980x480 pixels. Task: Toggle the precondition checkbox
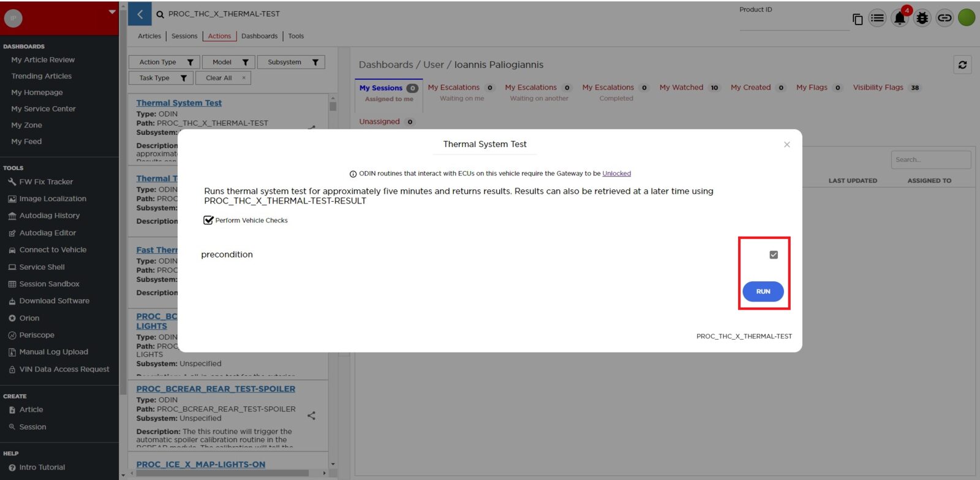[774, 254]
